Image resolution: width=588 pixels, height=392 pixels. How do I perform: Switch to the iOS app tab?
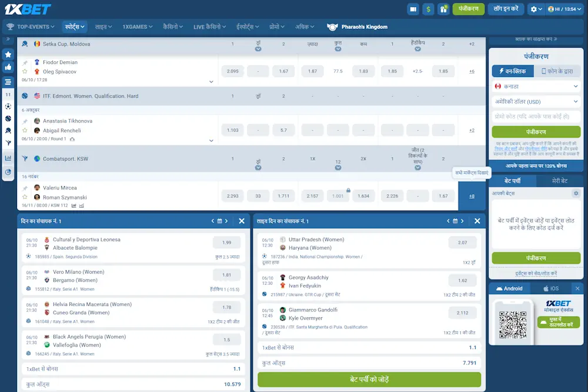551,288
